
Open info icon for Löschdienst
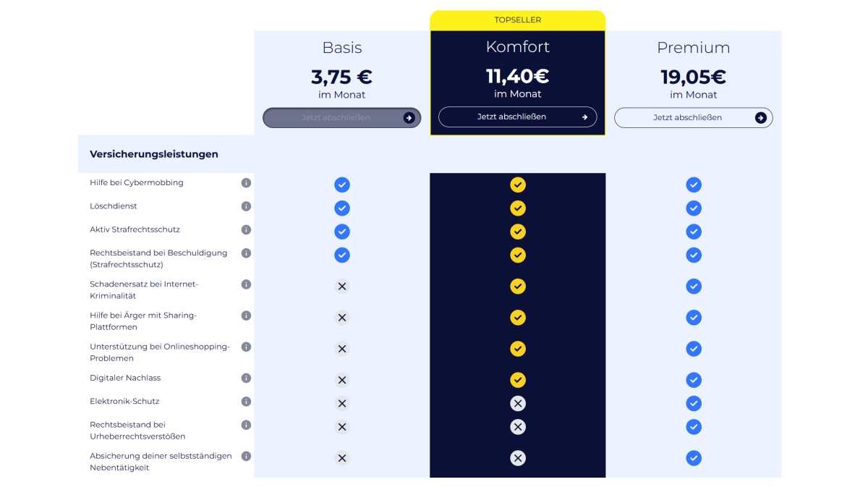click(246, 206)
